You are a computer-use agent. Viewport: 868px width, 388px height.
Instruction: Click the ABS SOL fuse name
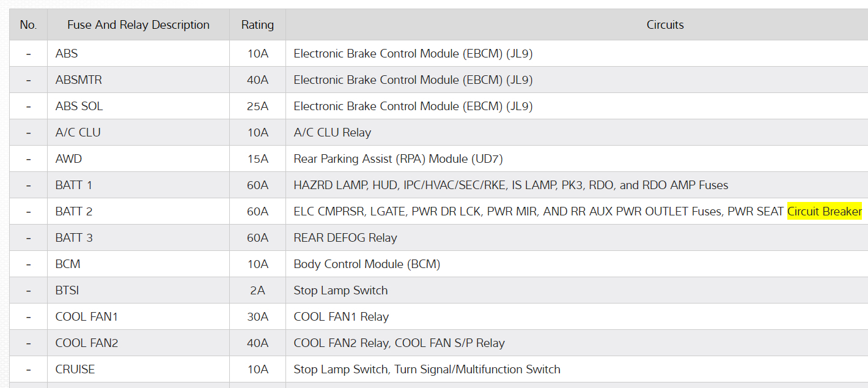click(79, 106)
